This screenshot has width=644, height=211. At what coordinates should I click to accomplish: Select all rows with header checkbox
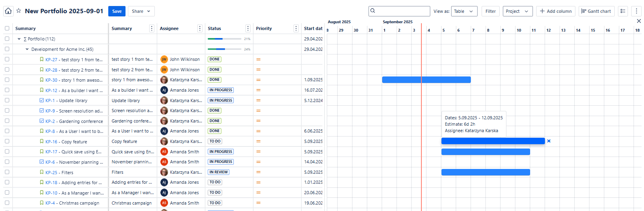[7, 28]
